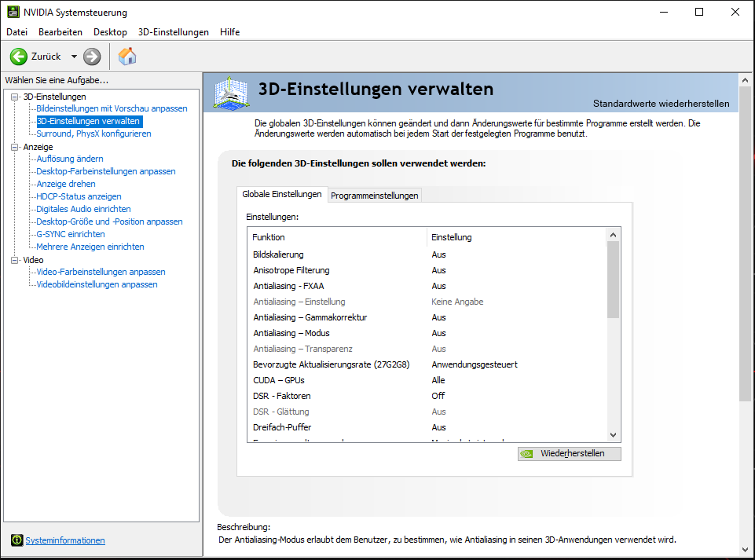Viewport: 755px width, 560px height.
Task: Click settings list scroll-up arrow
Action: coord(613,235)
